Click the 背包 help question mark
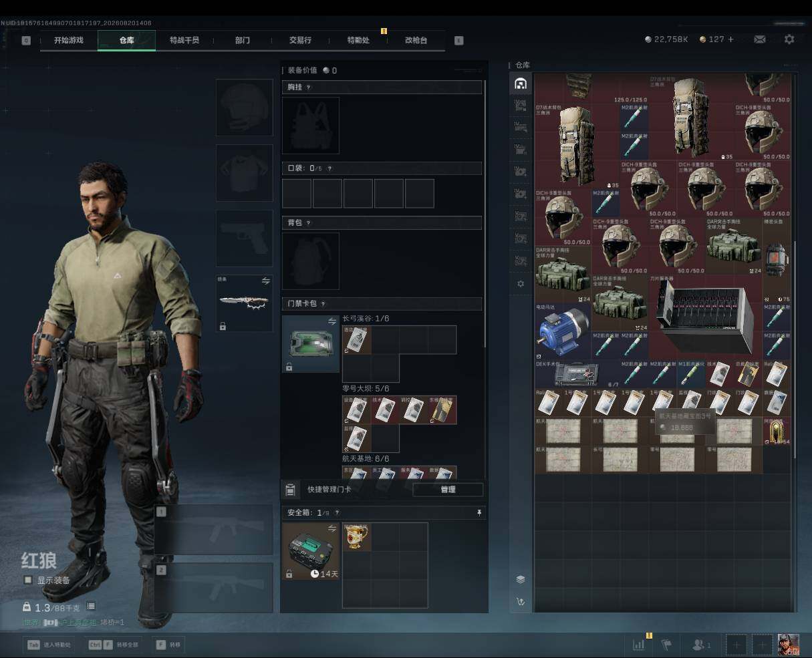Screen dimensions: 812x658 308,223
